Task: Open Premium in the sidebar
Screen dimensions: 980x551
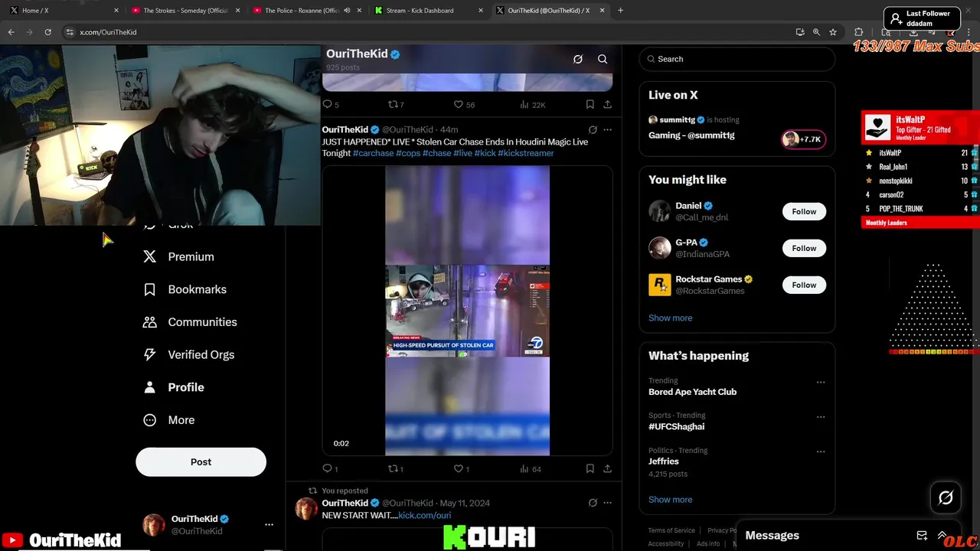Action: coord(178,256)
